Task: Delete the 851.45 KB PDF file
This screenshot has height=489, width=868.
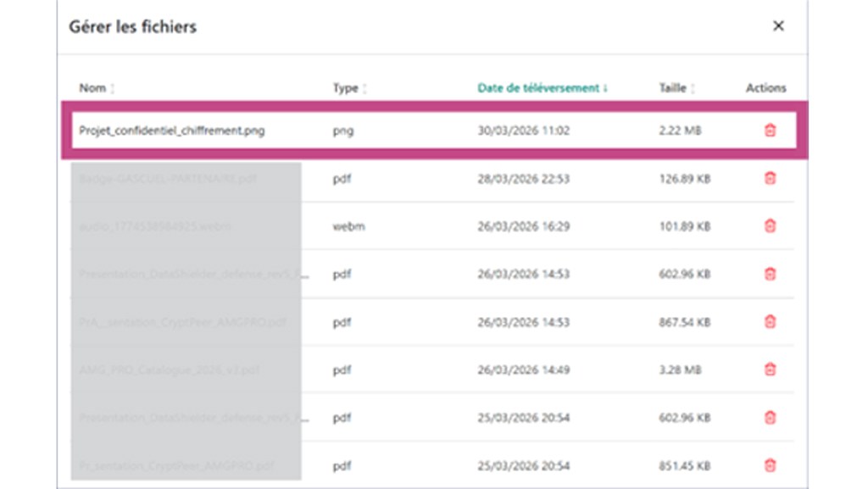Action: point(768,465)
